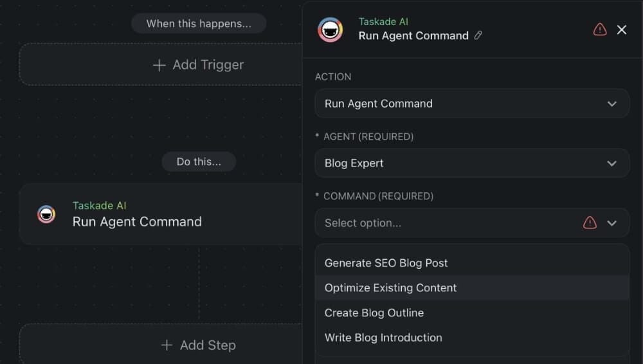Click the warning triangle in the panel header
Screen dimensions: 643x364
[600, 30]
